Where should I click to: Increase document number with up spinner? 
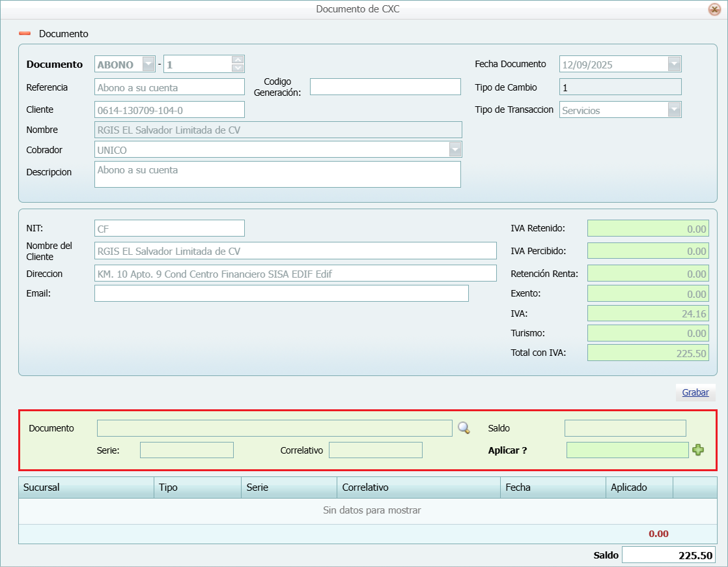click(x=238, y=60)
